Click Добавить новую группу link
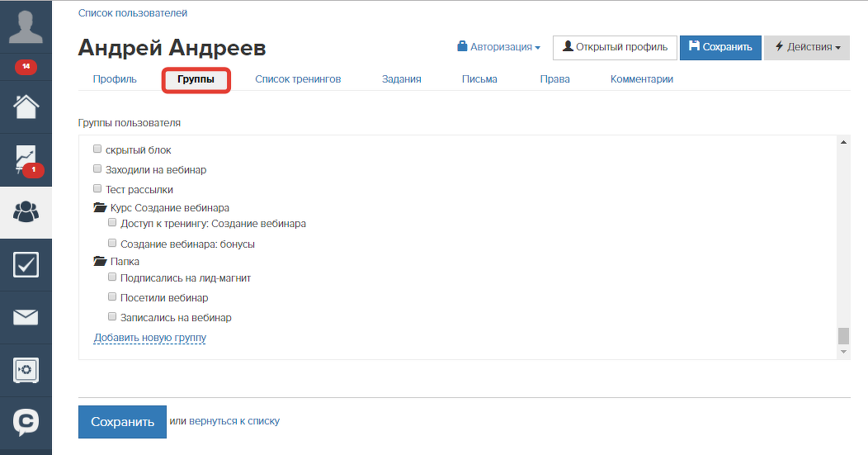Viewport: 868px width, 455px height. (x=150, y=338)
